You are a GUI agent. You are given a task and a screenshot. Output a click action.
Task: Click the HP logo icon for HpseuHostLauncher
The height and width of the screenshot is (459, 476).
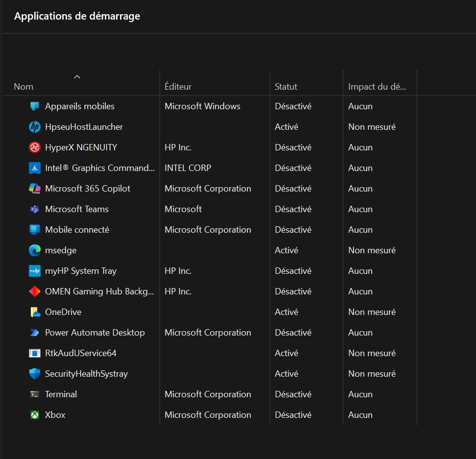[35, 127]
